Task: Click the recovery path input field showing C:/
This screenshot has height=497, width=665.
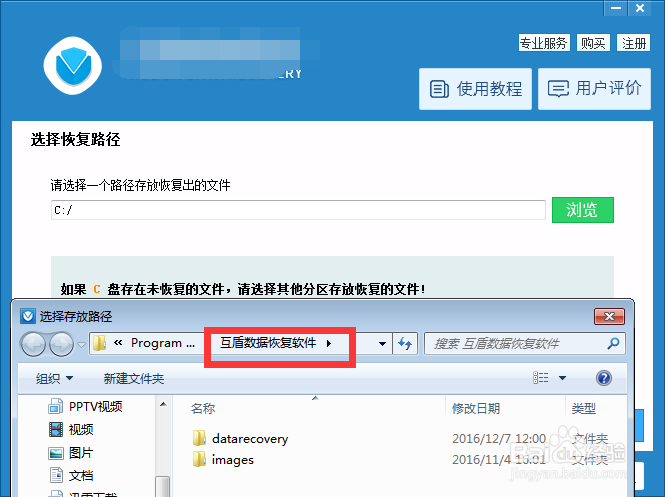Action: 298,210
